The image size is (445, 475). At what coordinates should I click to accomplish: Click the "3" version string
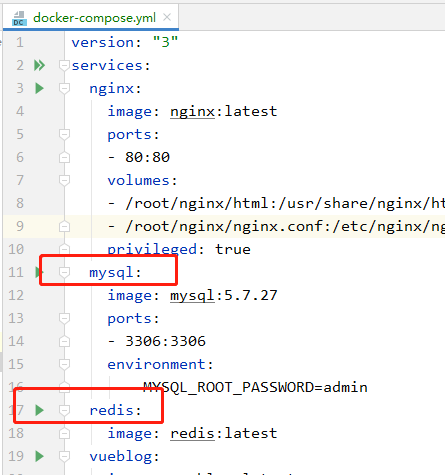[x=165, y=42]
